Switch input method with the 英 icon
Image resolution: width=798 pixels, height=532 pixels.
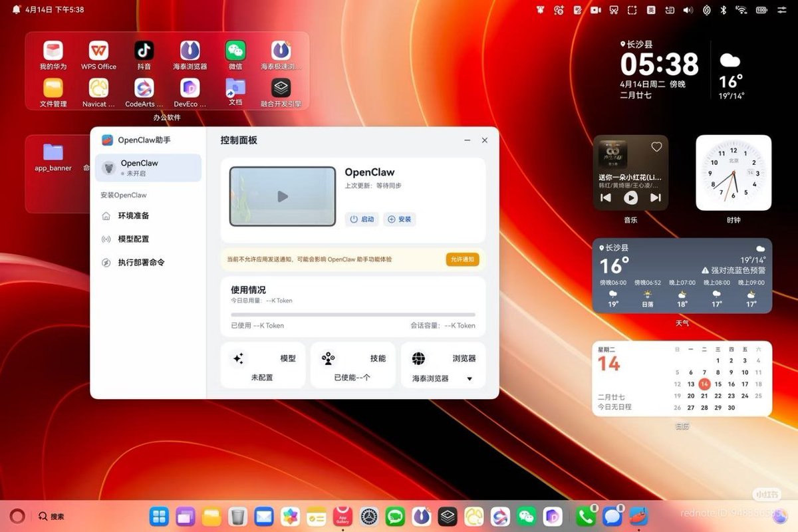coord(652,10)
